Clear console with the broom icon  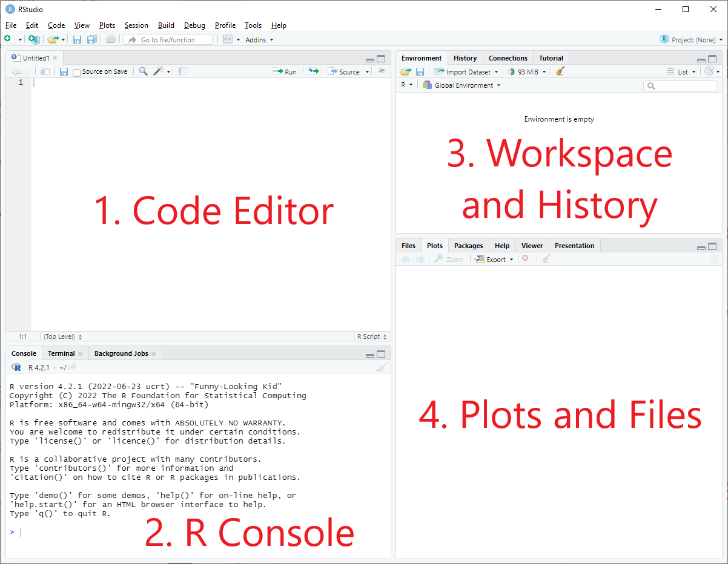(x=381, y=367)
